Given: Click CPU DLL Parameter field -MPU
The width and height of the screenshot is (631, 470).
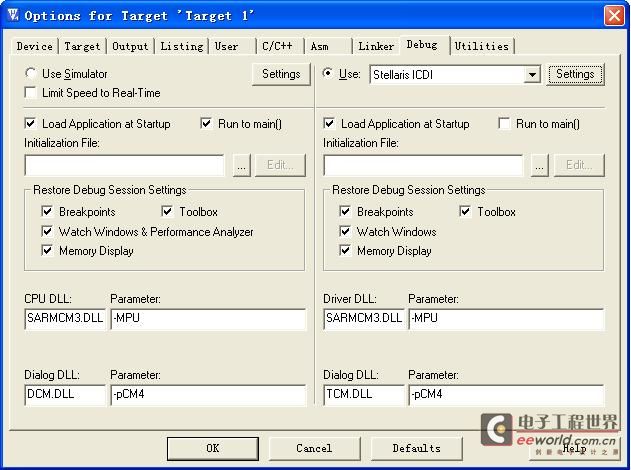Looking at the screenshot, I should click(208, 319).
